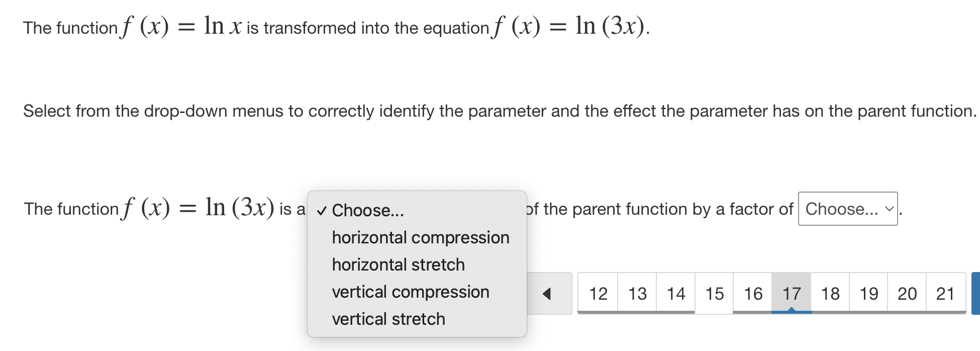Image resolution: width=980 pixels, height=351 pixels.
Task: Open the factor "Choose..." dropdown
Action: (848, 210)
